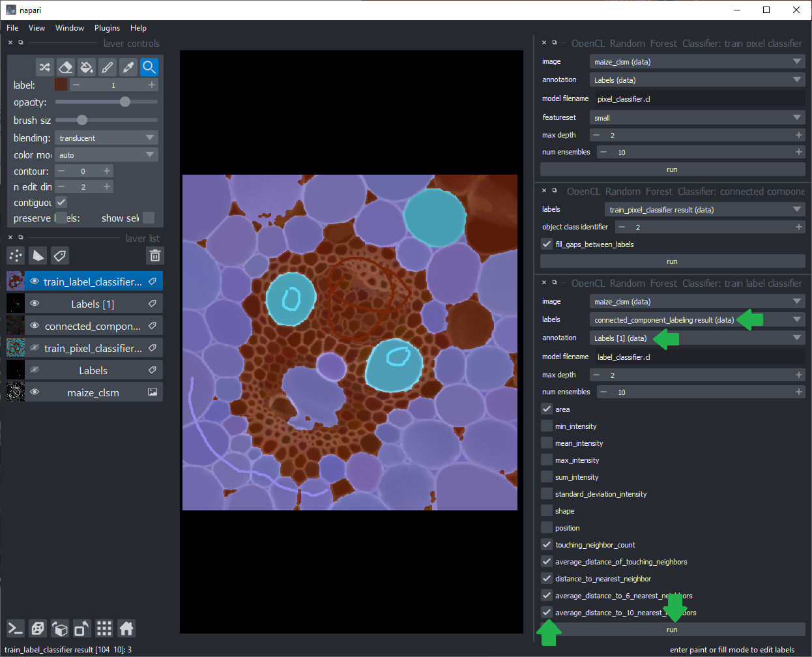Select the paint bucket fill tool
812x657 pixels.
click(x=86, y=67)
